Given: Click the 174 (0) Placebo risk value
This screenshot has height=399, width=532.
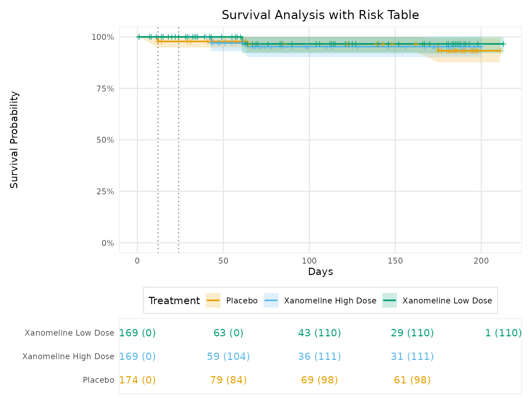Looking at the screenshot, I should tap(138, 380).
